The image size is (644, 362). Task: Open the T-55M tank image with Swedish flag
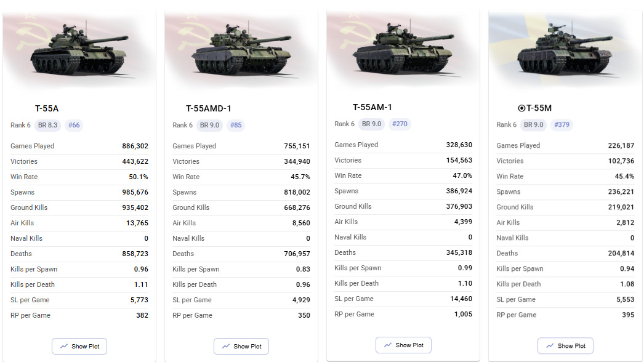coord(565,48)
